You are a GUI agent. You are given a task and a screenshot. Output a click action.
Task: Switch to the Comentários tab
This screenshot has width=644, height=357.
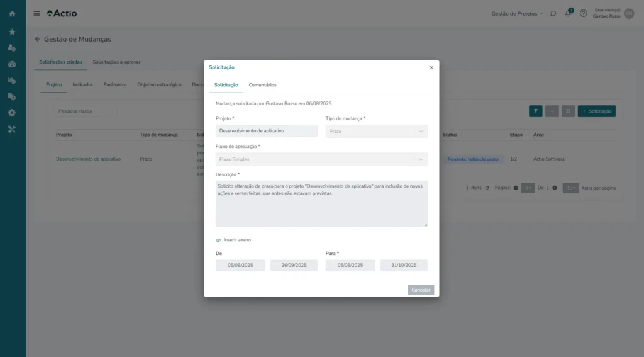262,85
